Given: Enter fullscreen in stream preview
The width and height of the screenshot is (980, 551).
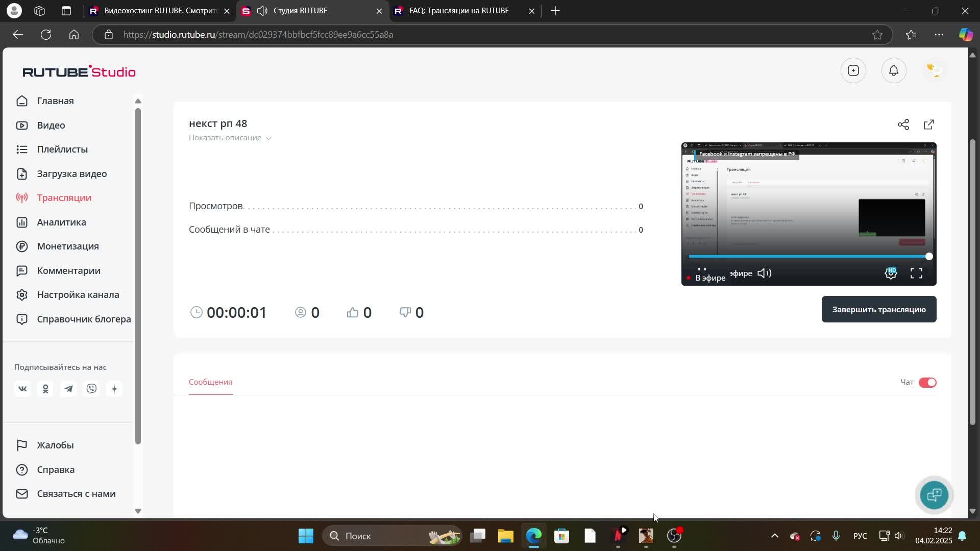Looking at the screenshot, I should click(916, 273).
